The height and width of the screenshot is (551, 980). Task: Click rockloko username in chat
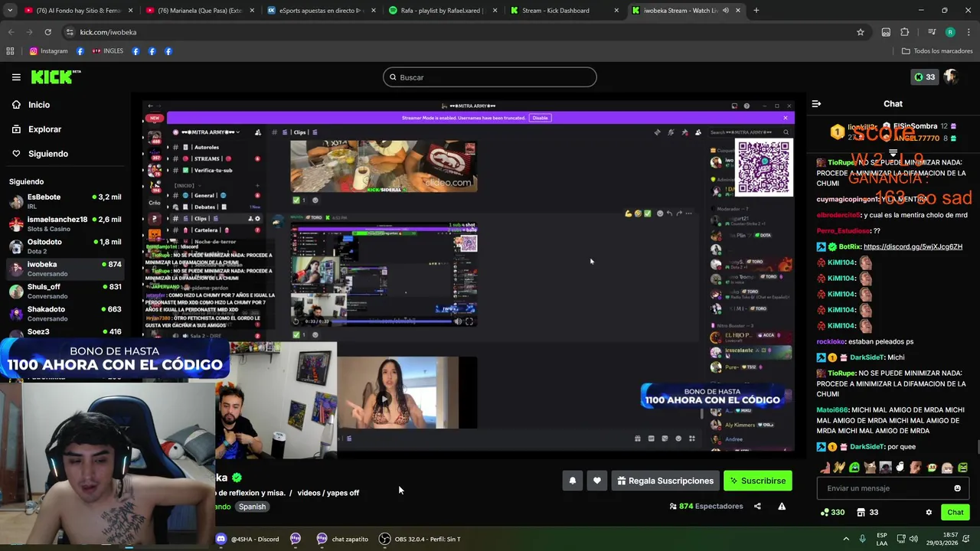[x=831, y=341]
